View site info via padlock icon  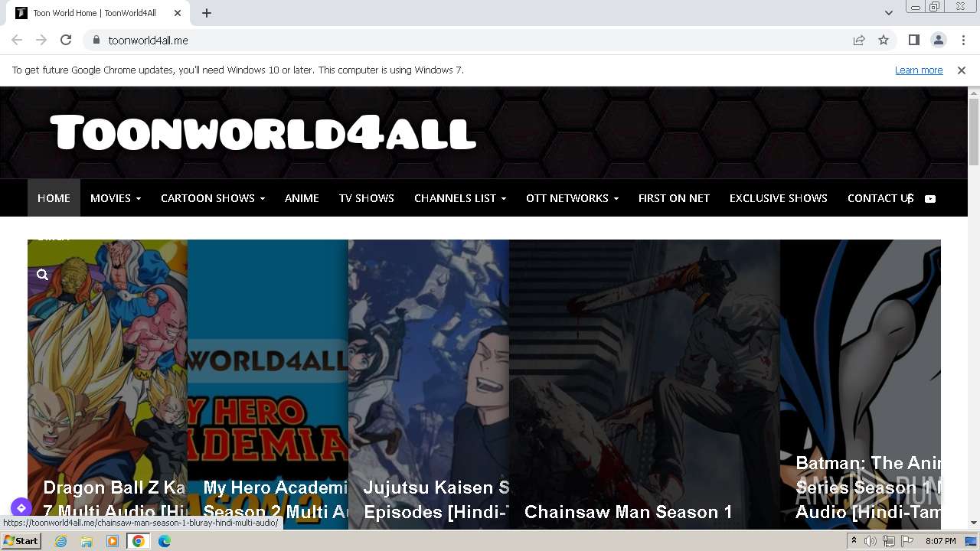[96, 40]
